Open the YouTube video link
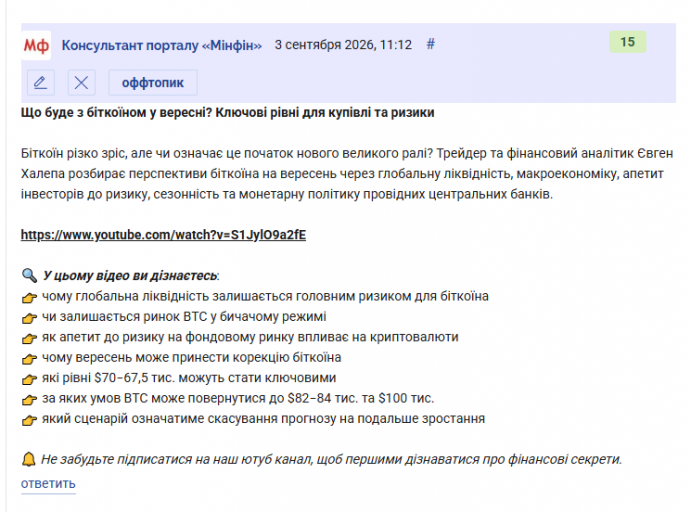 point(163,235)
